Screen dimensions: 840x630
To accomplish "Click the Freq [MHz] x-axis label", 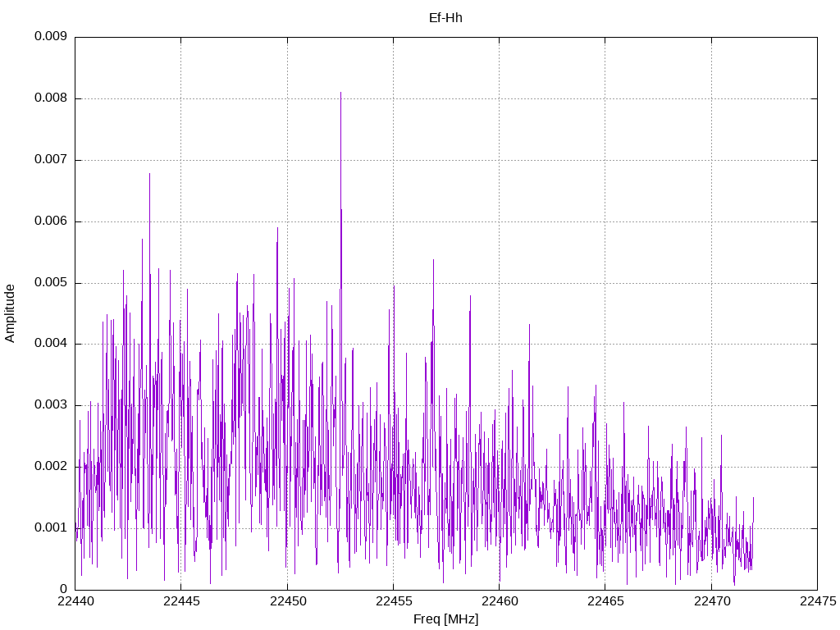I will (445, 619).
